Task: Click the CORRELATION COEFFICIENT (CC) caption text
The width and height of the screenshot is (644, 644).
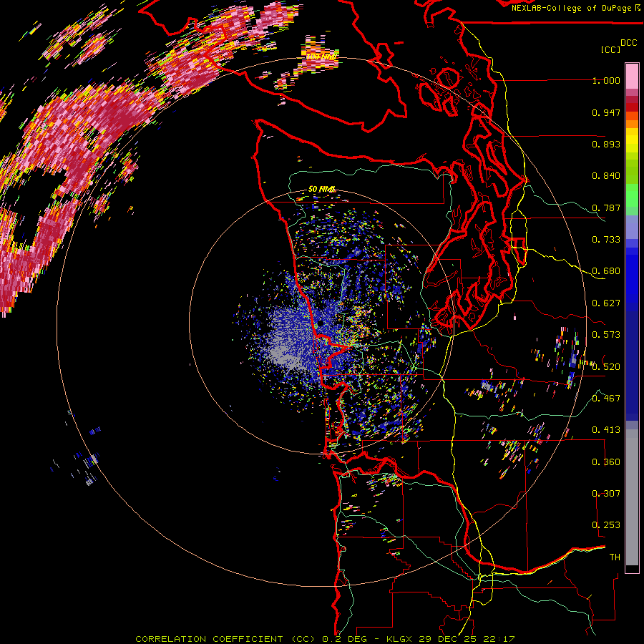Action: 225,639
